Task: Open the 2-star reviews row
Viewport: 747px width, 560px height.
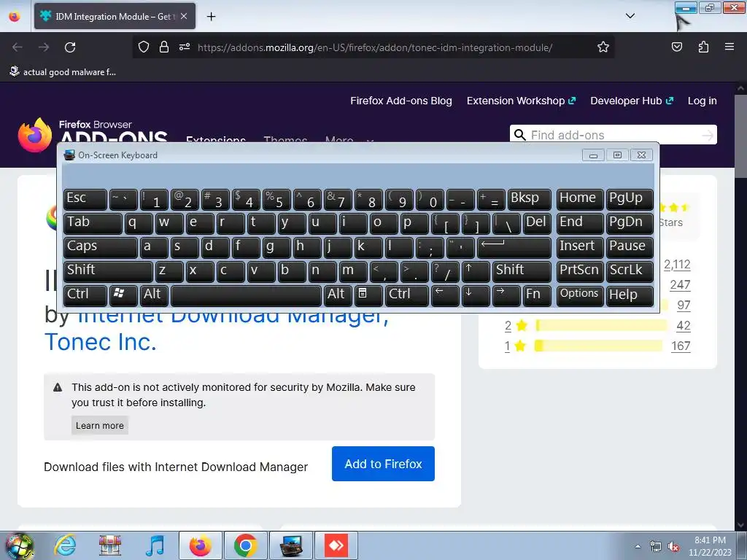Action: pyautogui.click(x=597, y=325)
